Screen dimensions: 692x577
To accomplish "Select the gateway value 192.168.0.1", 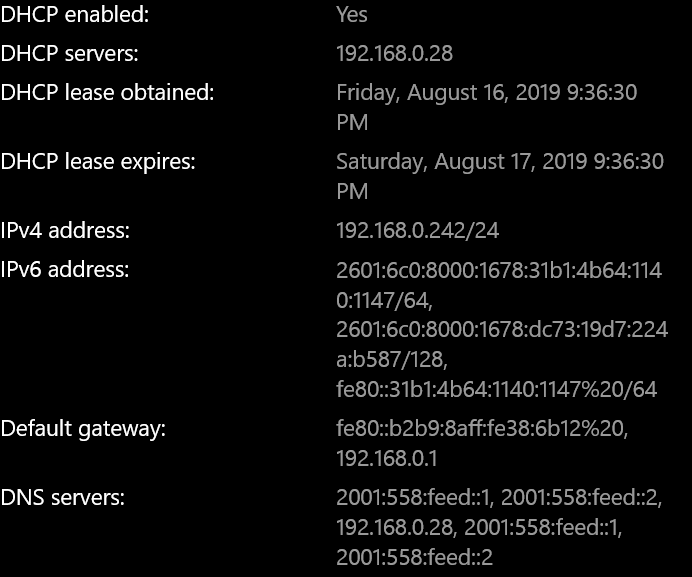I will coord(387,458).
